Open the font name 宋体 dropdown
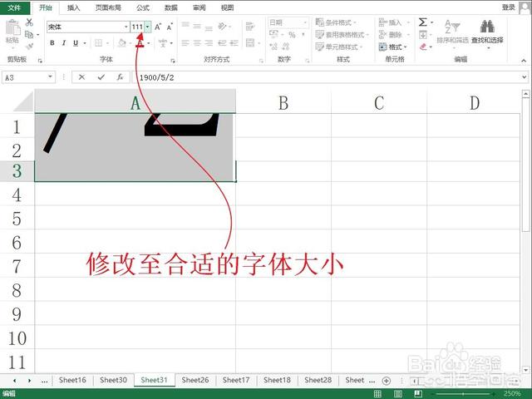532x399 pixels. pyautogui.click(x=126, y=27)
